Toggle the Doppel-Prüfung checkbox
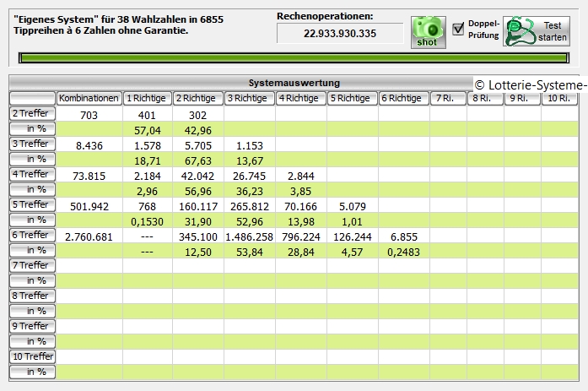Viewport: 588px width, 391px height. click(x=458, y=29)
